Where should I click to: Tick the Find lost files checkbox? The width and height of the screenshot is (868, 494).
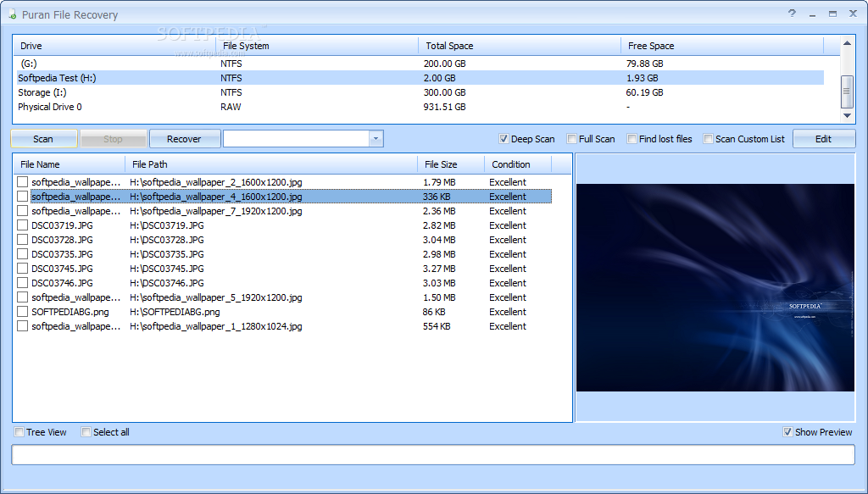632,139
